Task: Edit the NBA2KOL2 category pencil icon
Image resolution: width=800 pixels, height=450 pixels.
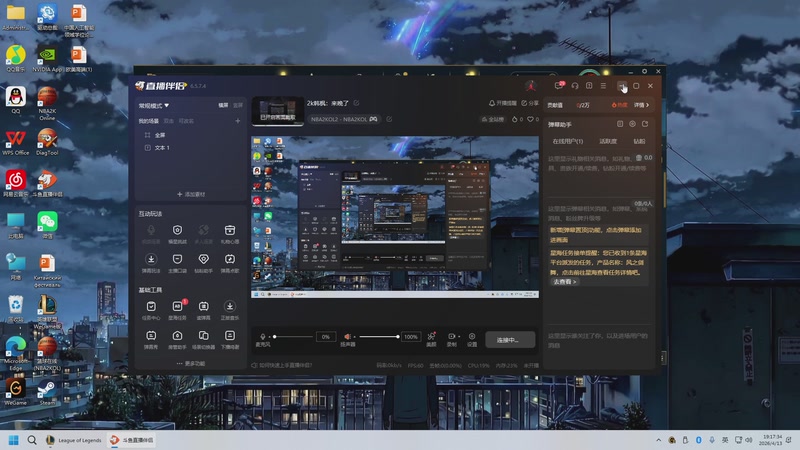Action: click(x=389, y=119)
